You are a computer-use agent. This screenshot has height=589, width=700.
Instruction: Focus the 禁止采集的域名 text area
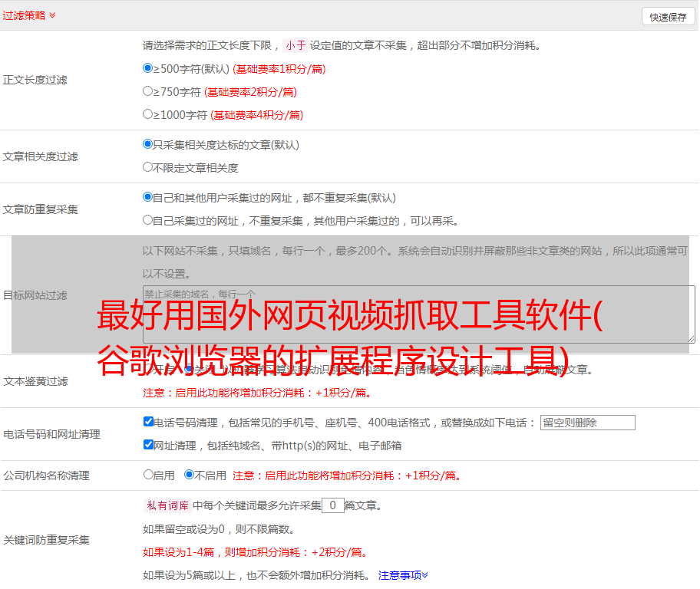419,314
